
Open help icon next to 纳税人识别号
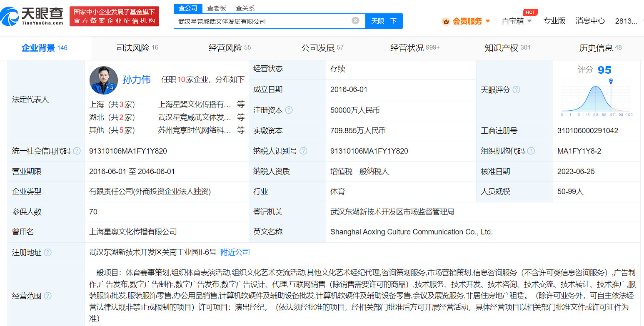(x=303, y=151)
